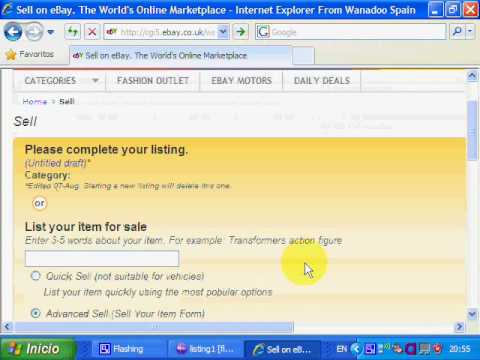Follow the Home breadcrumb link
The height and width of the screenshot is (360, 480).
[35, 101]
